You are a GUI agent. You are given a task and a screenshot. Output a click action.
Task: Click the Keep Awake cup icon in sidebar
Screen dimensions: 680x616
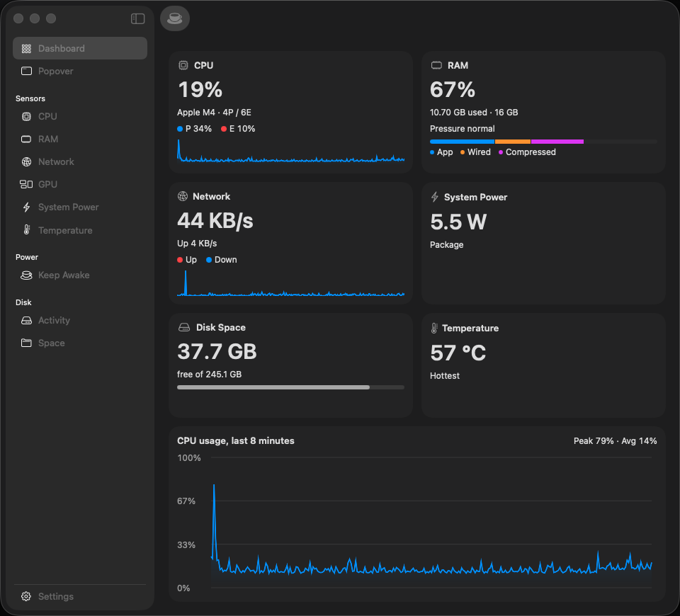pos(26,275)
